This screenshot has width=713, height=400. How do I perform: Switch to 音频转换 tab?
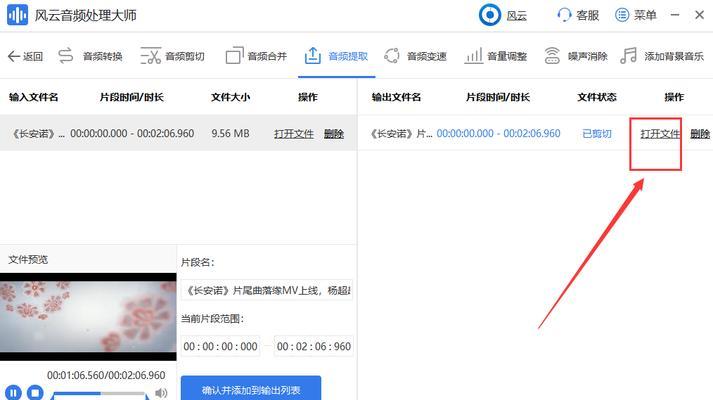pyautogui.click(x=90, y=56)
